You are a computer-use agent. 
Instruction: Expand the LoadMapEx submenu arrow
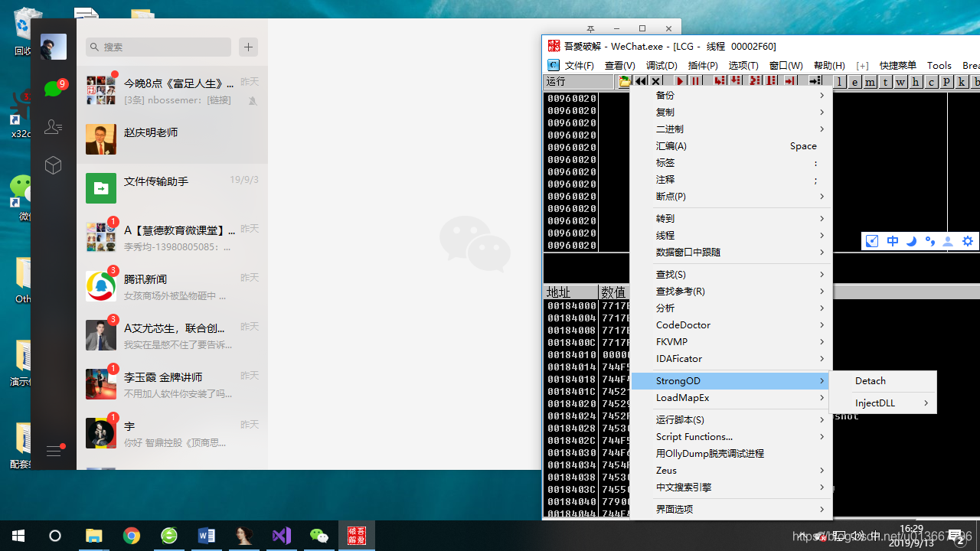(822, 398)
